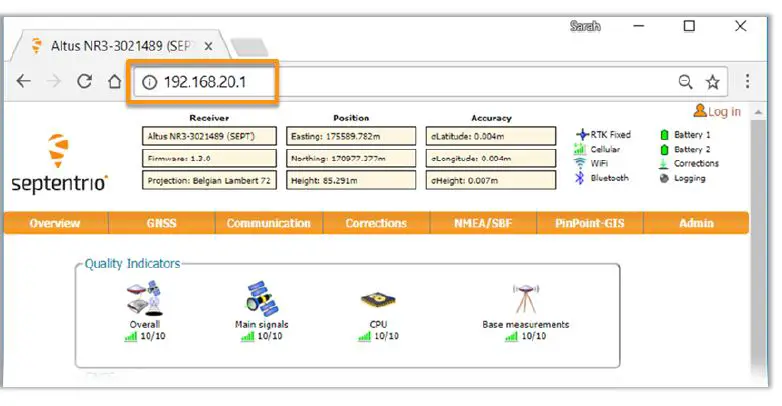
Task: Click the Northing value field
Action: [351, 158]
